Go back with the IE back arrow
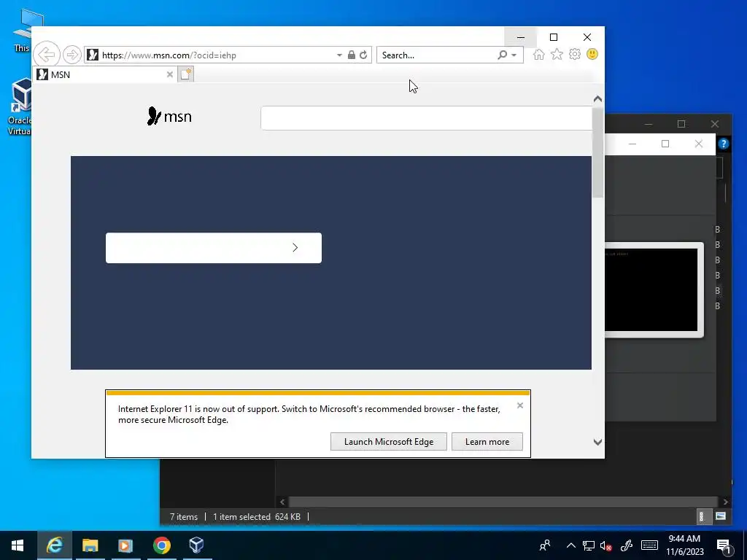This screenshot has width=747, height=560. [47, 54]
